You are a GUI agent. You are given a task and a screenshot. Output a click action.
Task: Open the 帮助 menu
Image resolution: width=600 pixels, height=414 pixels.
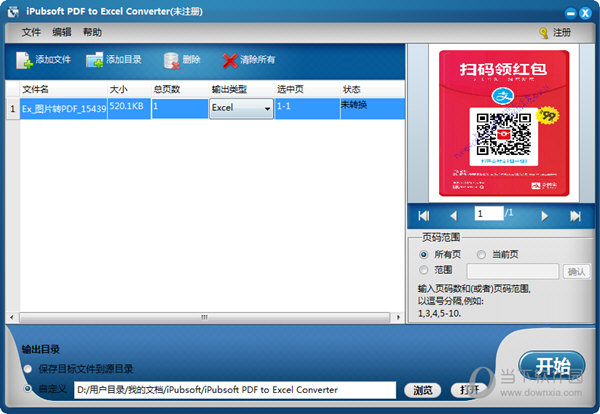click(92, 33)
